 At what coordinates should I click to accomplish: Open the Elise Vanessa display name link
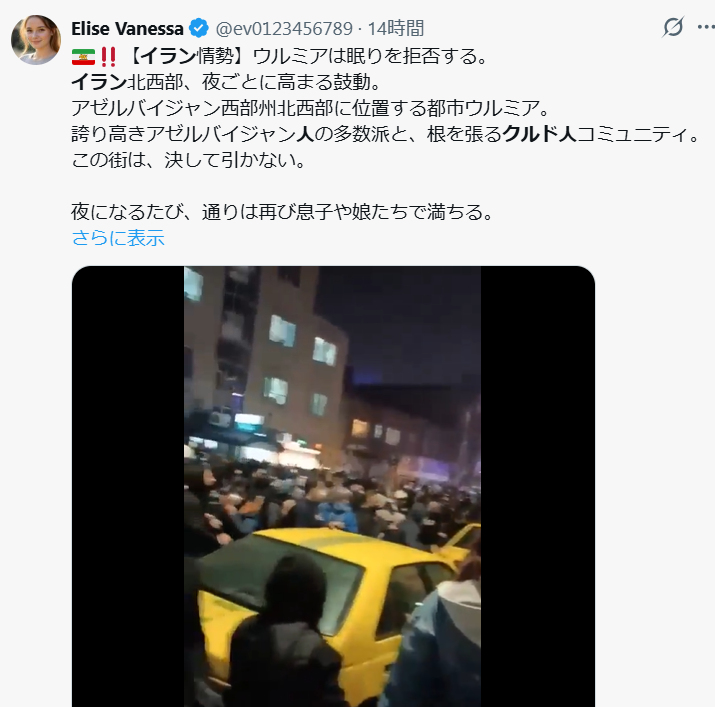127,29
